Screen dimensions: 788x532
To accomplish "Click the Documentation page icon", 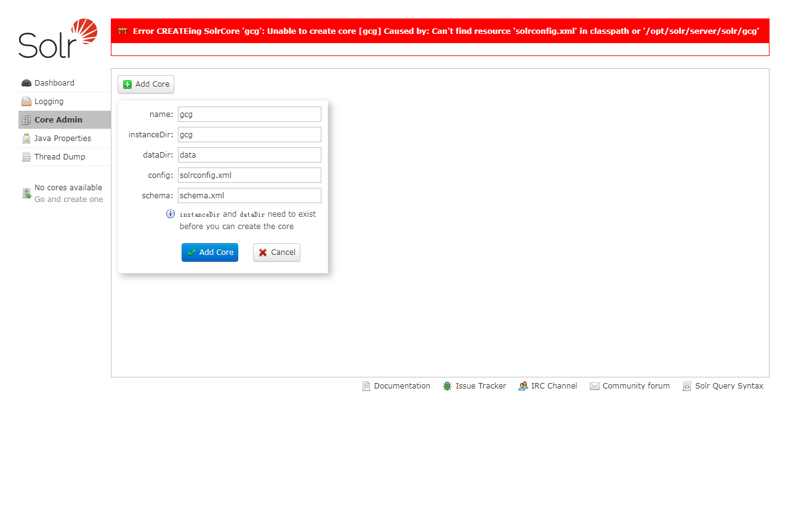I will (366, 386).
